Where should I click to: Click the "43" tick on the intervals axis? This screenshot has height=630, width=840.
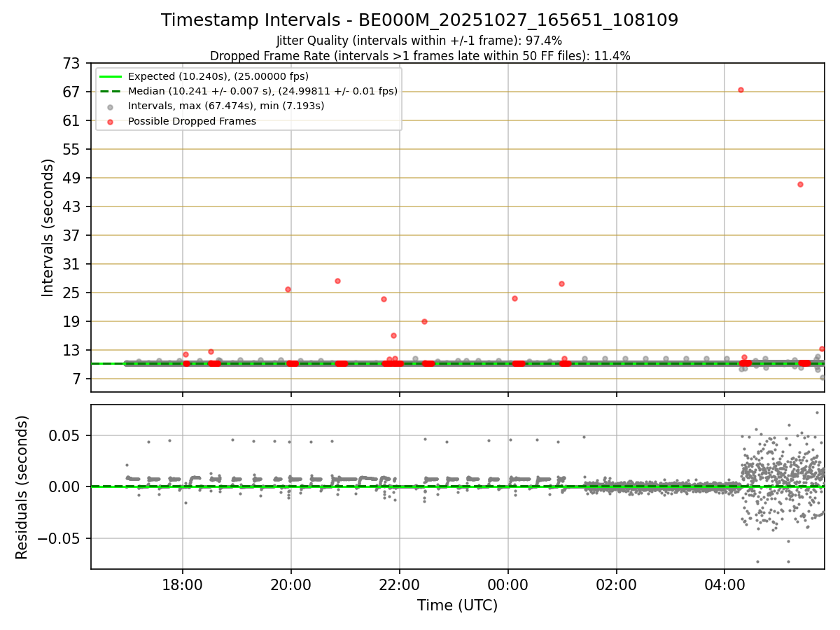tap(73, 207)
